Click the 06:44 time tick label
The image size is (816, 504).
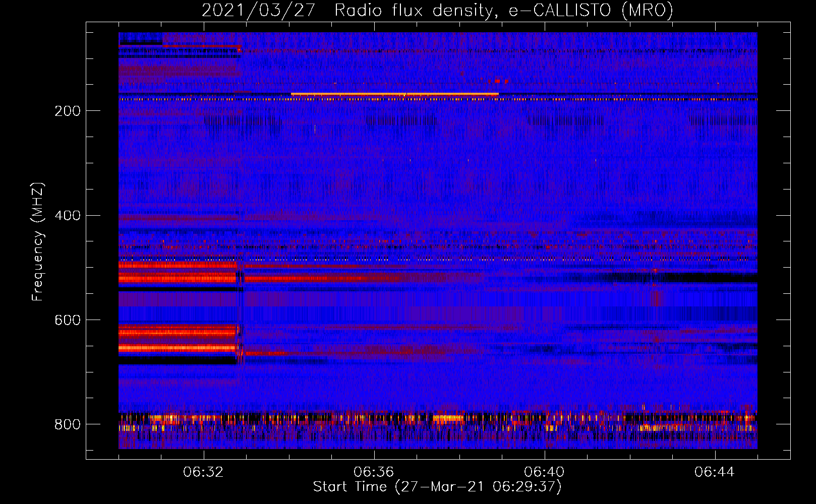pyautogui.click(x=715, y=472)
